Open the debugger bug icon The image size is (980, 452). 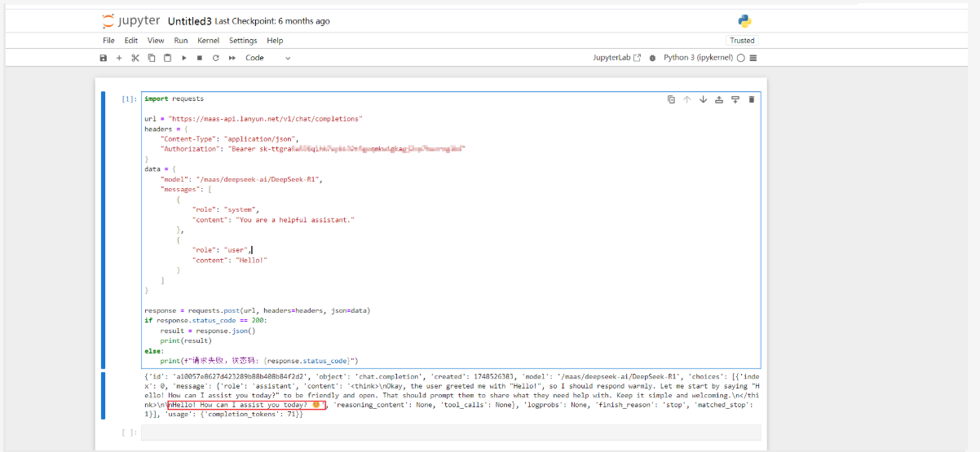[x=654, y=58]
